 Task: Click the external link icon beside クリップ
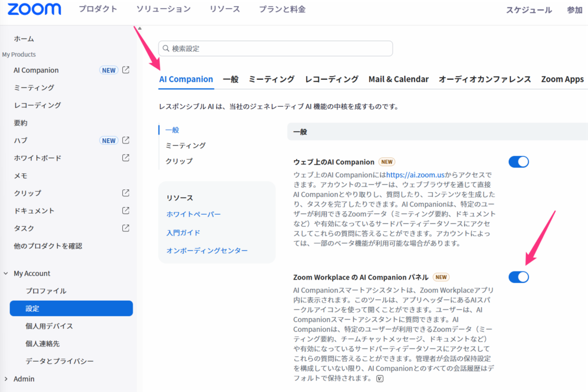[x=126, y=193]
